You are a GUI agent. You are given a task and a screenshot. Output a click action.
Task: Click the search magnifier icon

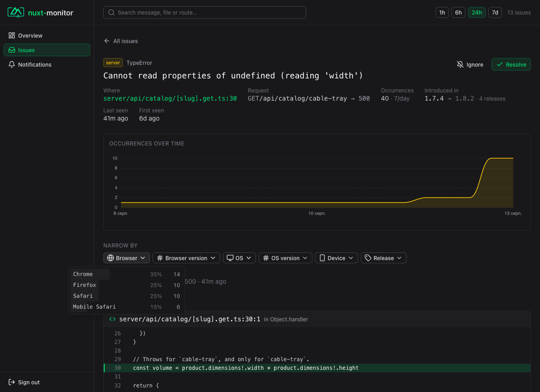point(111,12)
